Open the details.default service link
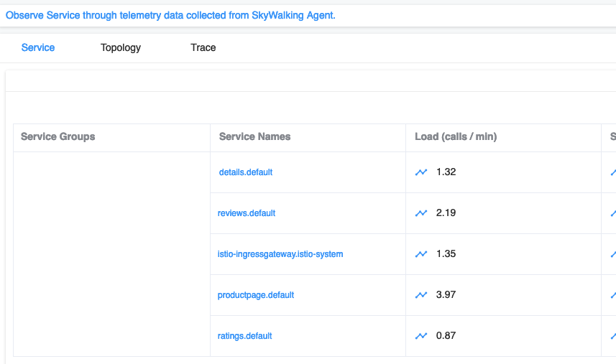This screenshot has width=616, height=364. point(246,172)
